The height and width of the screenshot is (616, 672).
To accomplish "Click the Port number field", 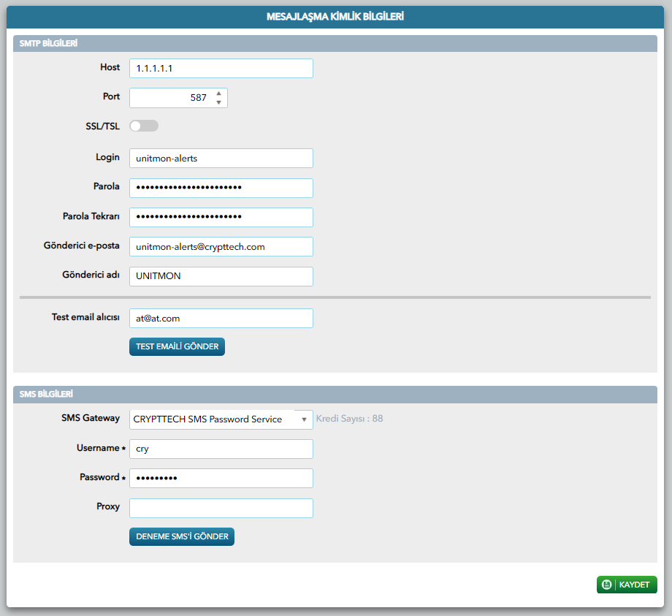I will (178, 98).
